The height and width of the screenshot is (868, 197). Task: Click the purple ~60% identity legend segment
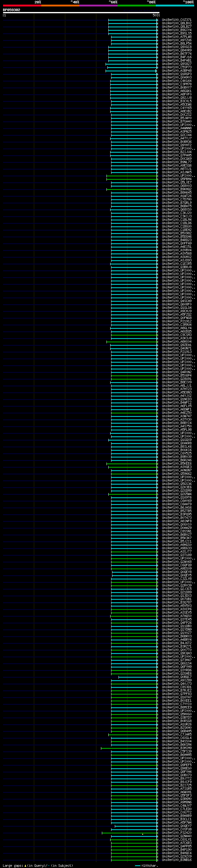tap(99, 6)
